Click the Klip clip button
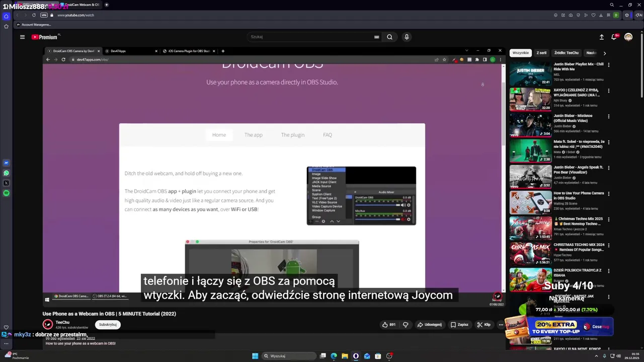644x362 pixels. click(x=484, y=325)
